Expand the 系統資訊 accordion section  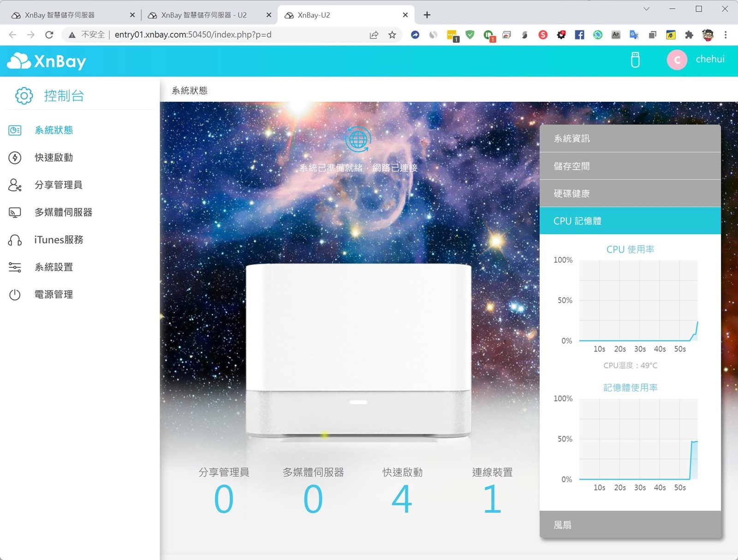[x=630, y=139]
